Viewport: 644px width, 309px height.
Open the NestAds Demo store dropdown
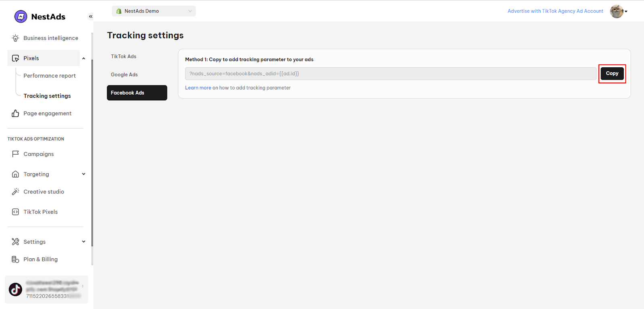154,11
